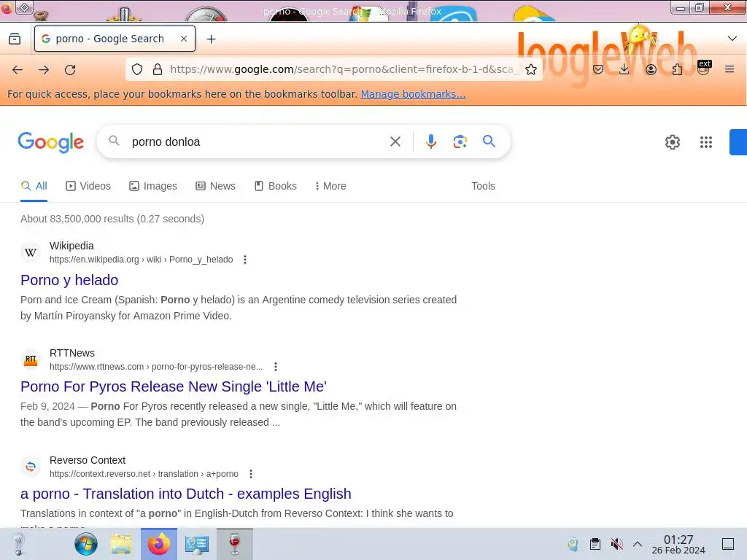Switch to the Videos tab
Screen dimensions: 747x560
[88, 186]
